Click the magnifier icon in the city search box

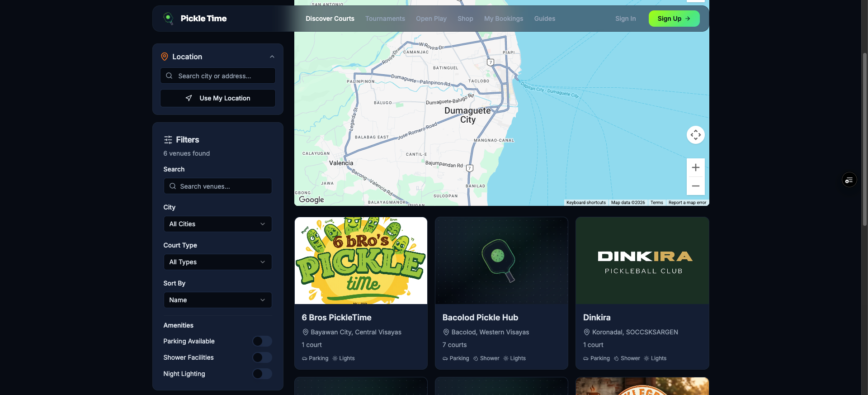pyautogui.click(x=169, y=76)
